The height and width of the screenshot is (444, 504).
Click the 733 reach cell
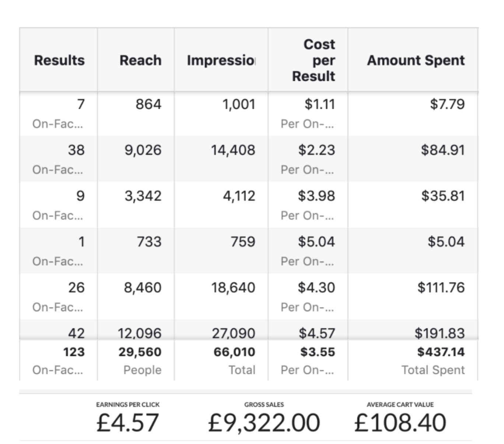click(149, 242)
